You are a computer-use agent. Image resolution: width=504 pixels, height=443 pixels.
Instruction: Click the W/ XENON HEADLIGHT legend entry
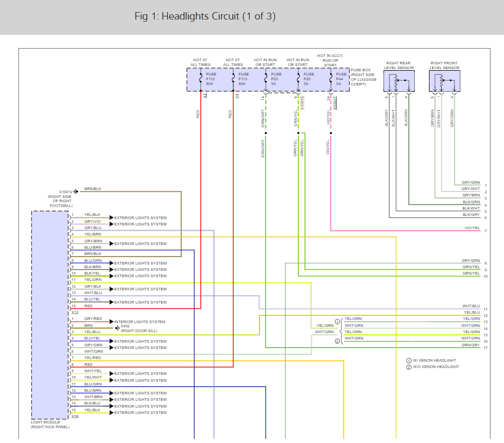click(431, 361)
